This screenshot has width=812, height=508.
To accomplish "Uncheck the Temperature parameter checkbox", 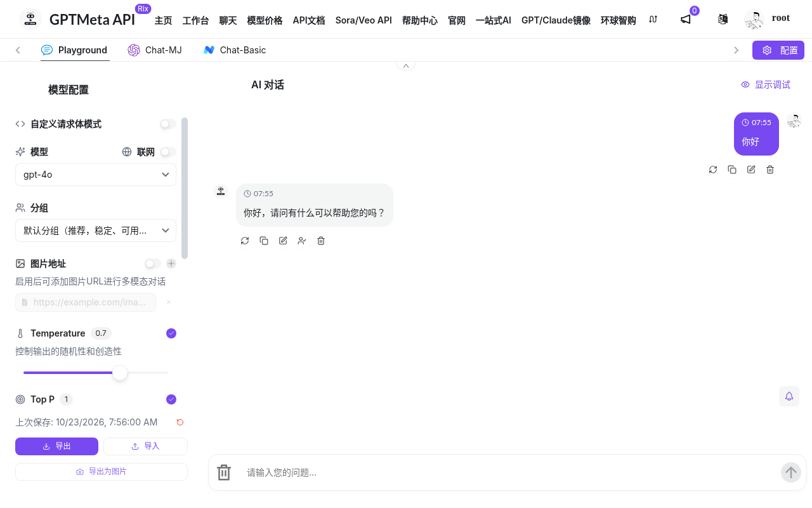I will click(171, 333).
